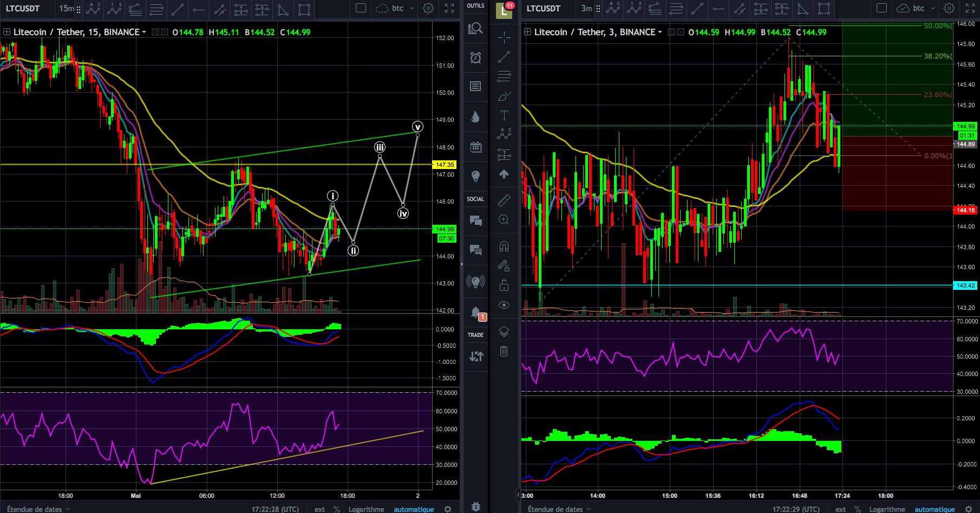Open the alarm clock alerts panel

[475, 57]
